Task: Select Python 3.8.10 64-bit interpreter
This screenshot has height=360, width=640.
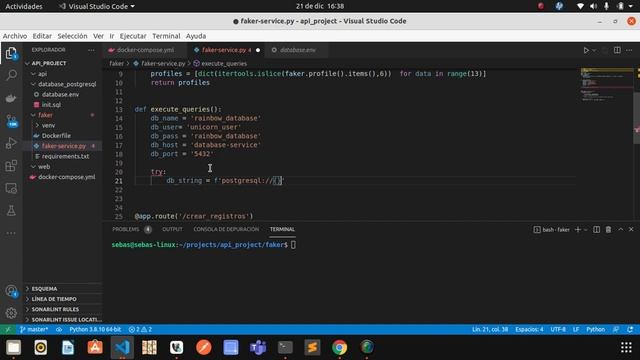Action: 95,329
